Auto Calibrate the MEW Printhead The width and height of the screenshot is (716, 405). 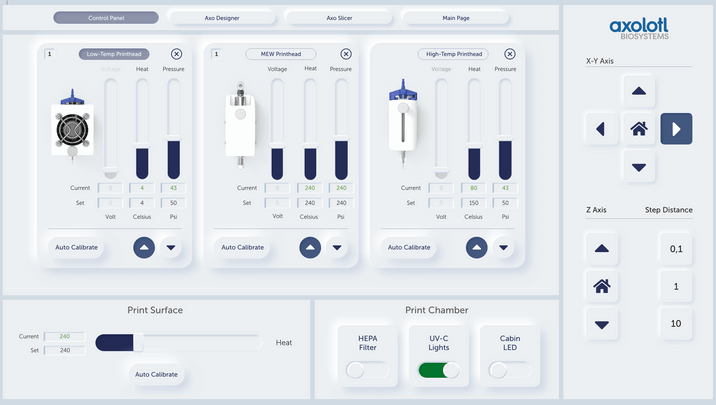click(242, 247)
